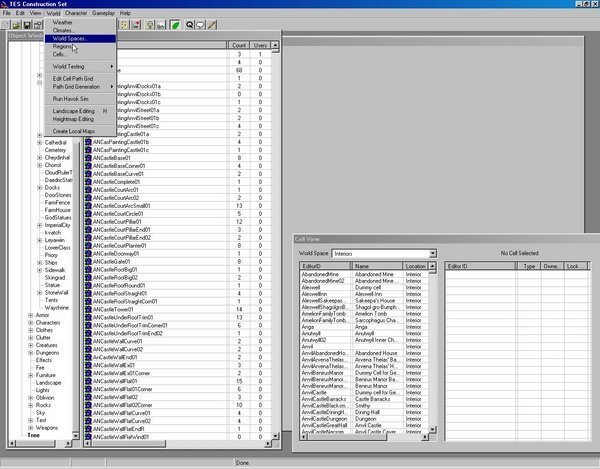This screenshot has height=469, width=600.
Task: Open the Gameplay menu
Action: 103,13
